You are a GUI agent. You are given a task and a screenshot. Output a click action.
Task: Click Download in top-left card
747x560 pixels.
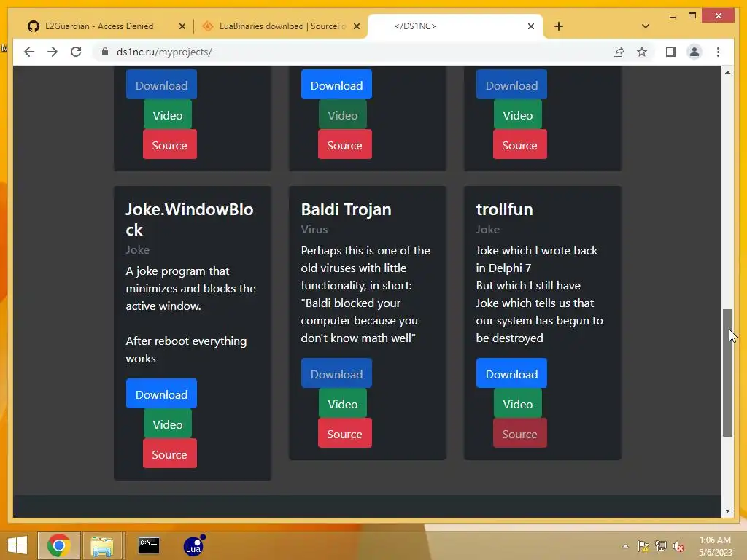(x=161, y=85)
